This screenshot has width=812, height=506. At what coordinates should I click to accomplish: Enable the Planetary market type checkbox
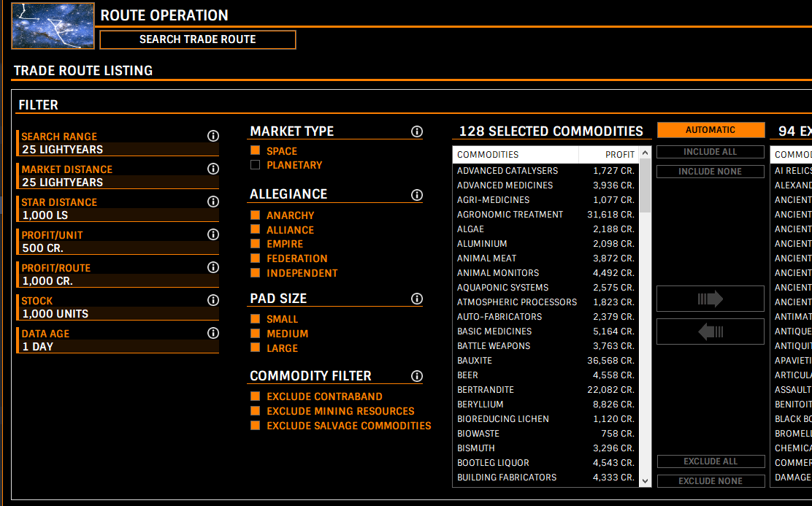[x=256, y=165]
